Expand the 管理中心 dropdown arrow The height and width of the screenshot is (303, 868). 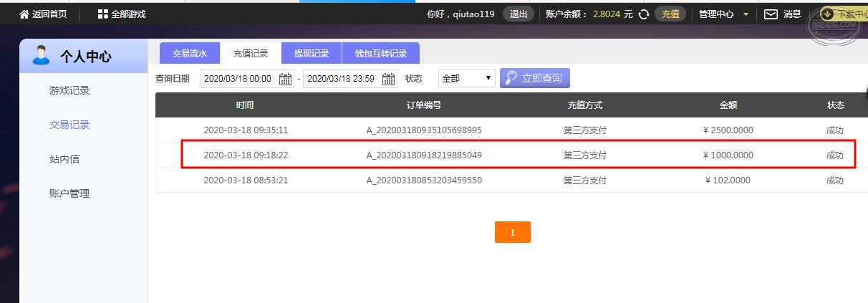[x=746, y=14]
